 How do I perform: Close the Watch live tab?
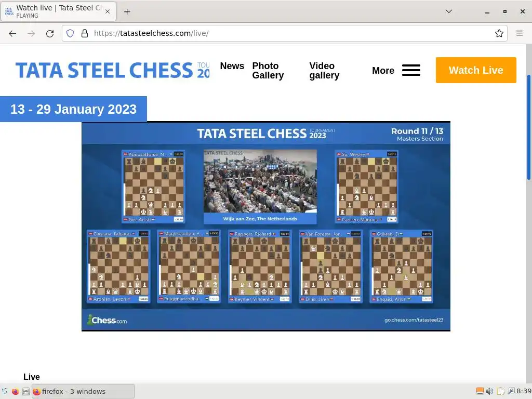[108, 11]
